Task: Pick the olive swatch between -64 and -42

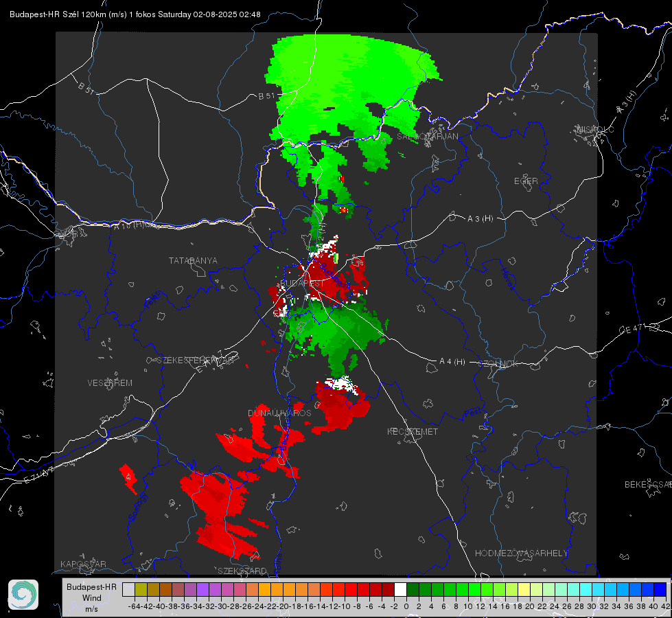Action: (141, 590)
